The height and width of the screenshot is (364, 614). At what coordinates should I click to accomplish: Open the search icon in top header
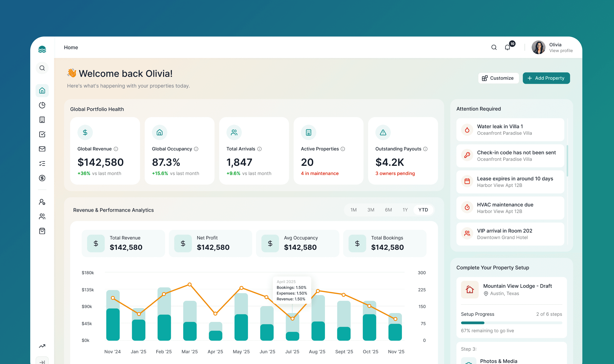(494, 47)
